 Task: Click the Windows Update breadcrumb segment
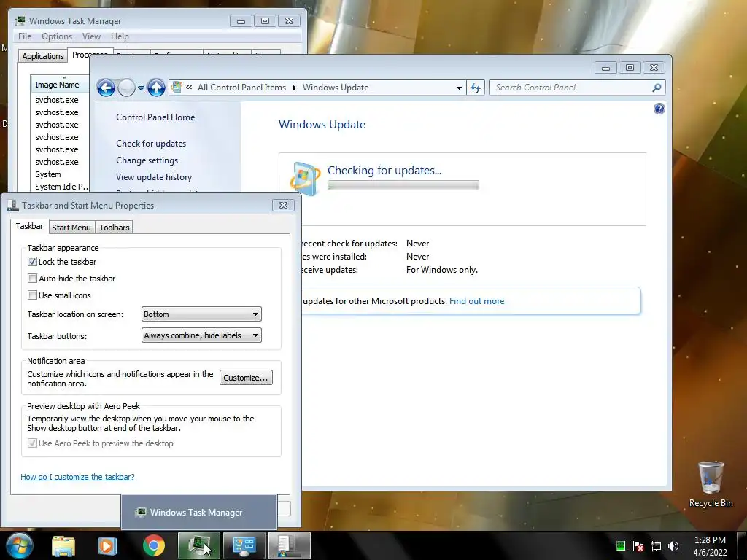click(336, 87)
